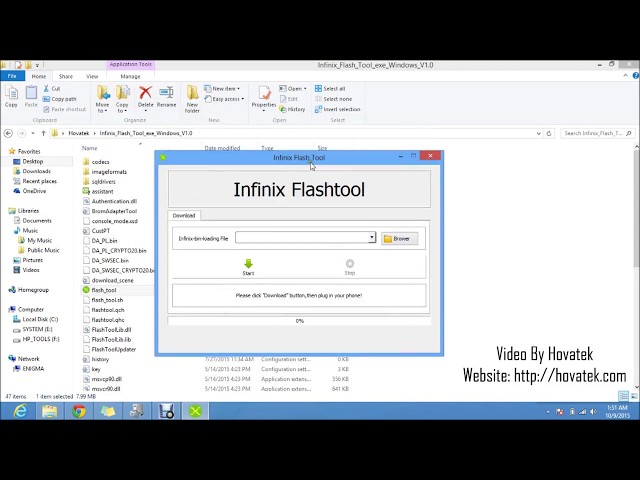Expand the address bar history dropdown
This screenshot has width=640, height=480.
538,133
